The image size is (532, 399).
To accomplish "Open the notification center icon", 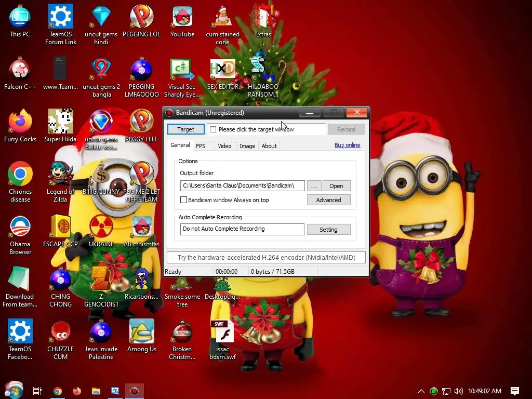I will (515, 391).
